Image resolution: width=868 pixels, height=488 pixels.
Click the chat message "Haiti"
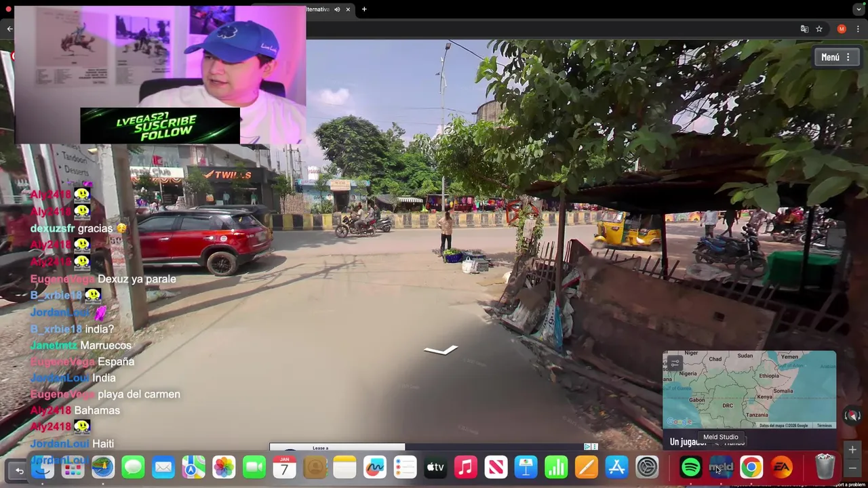click(x=103, y=444)
